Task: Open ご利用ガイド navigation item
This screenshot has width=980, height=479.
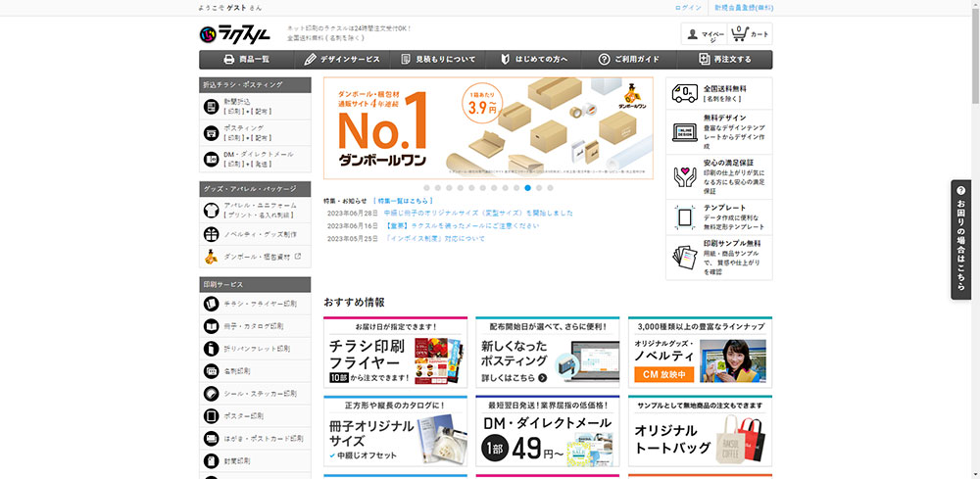Action: [629, 60]
